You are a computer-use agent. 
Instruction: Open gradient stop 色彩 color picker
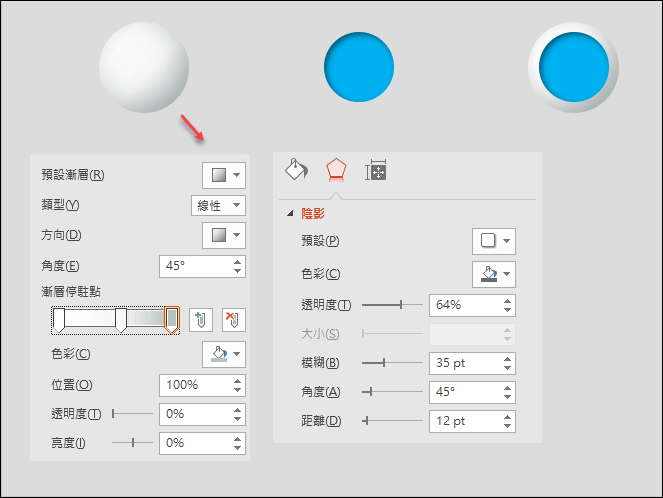(x=224, y=354)
